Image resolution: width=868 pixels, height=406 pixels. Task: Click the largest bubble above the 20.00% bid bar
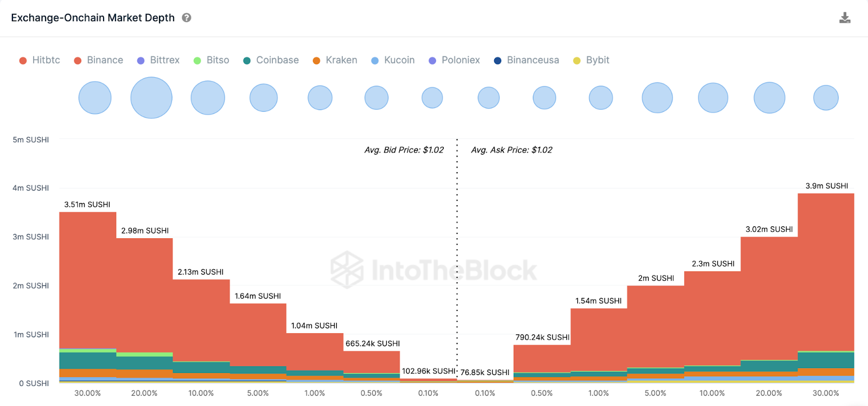[x=151, y=98]
